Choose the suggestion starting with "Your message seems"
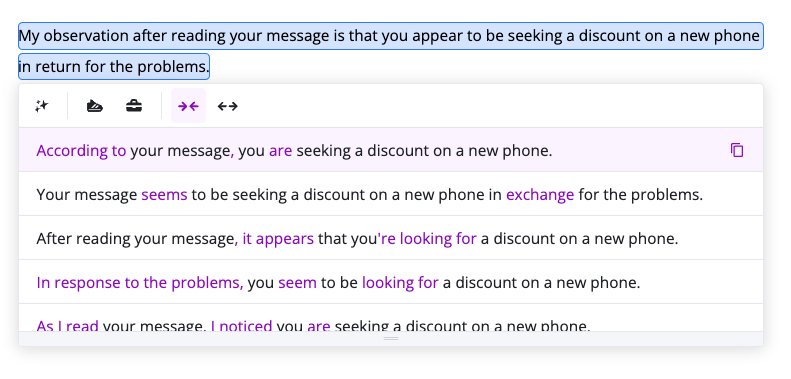 (x=390, y=194)
